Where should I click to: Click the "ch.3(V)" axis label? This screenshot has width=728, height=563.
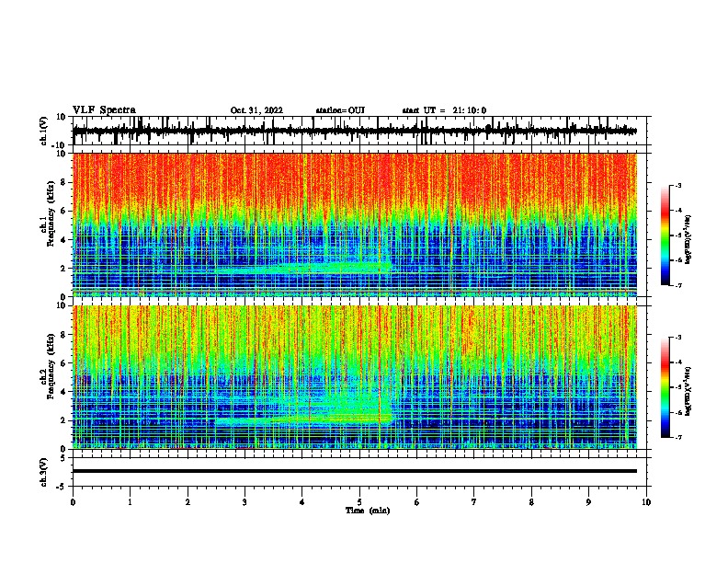(44, 473)
